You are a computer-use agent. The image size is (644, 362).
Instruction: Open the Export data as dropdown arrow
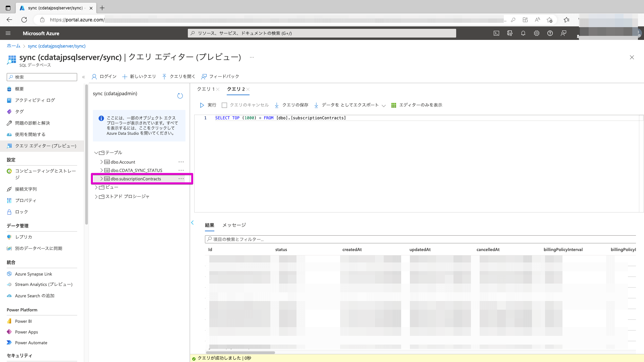[384, 106]
